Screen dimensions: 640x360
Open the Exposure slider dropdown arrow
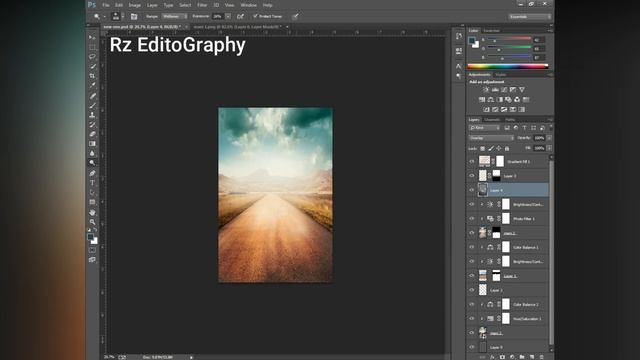point(228,16)
